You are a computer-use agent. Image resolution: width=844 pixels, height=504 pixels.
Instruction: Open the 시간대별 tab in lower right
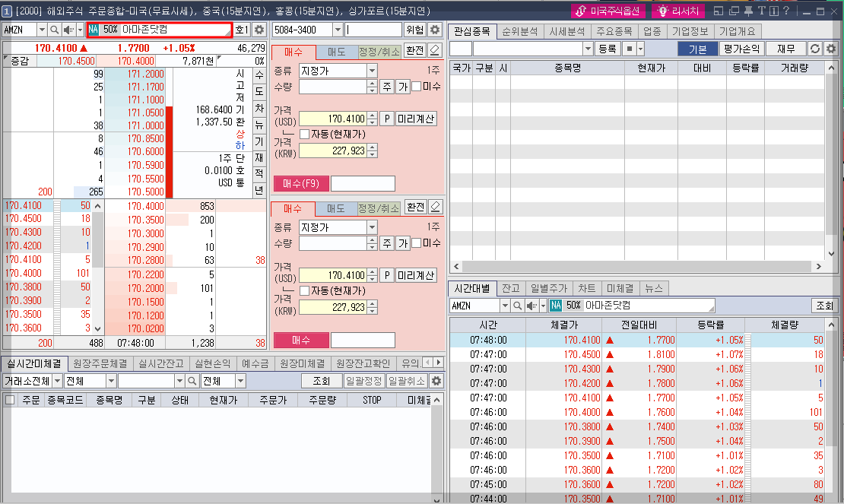click(474, 289)
